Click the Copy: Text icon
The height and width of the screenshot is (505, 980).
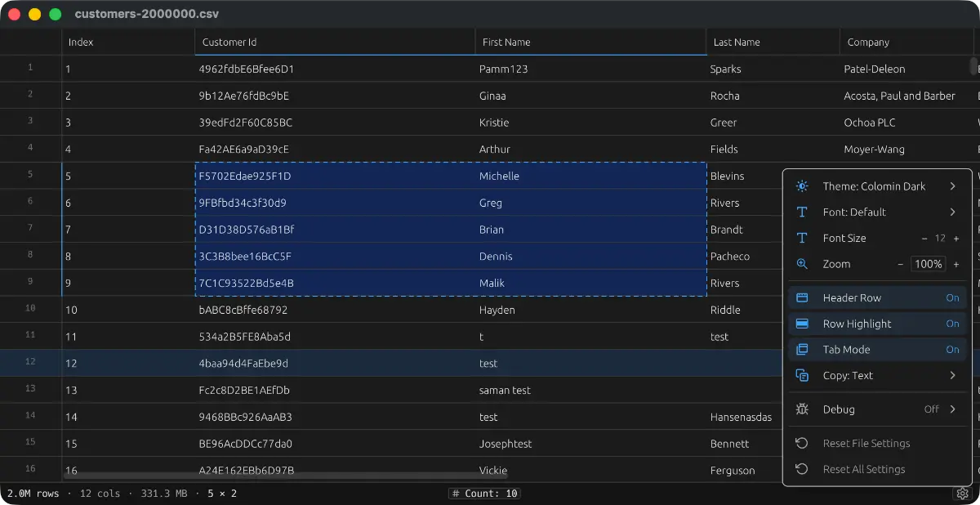[x=802, y=375]
